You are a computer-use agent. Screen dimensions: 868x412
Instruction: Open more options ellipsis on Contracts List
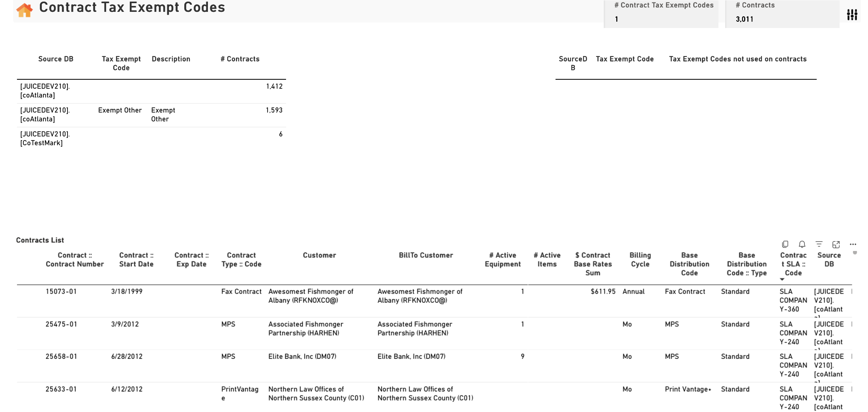853,244
